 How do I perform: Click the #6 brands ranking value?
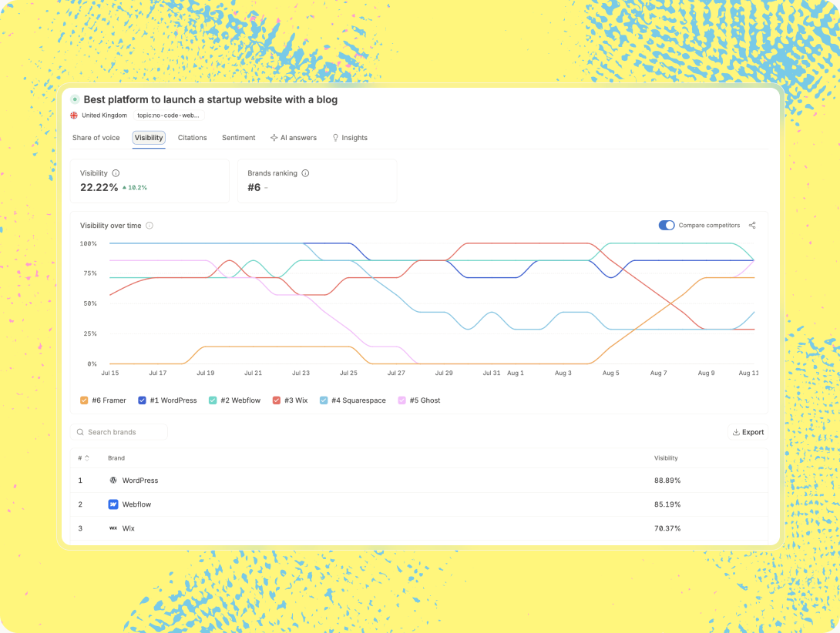tap(254, 187)
